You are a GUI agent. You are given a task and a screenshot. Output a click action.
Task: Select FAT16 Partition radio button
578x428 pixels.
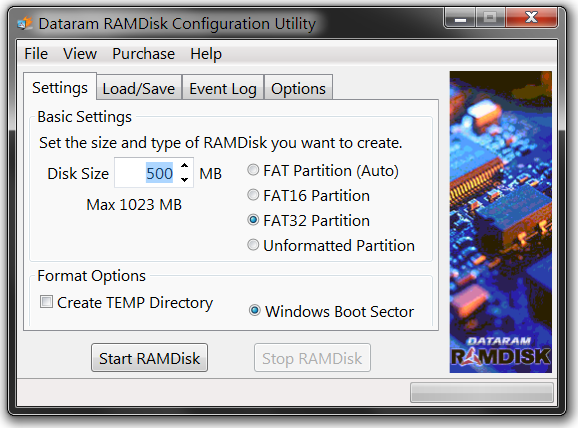pos(253,195)
